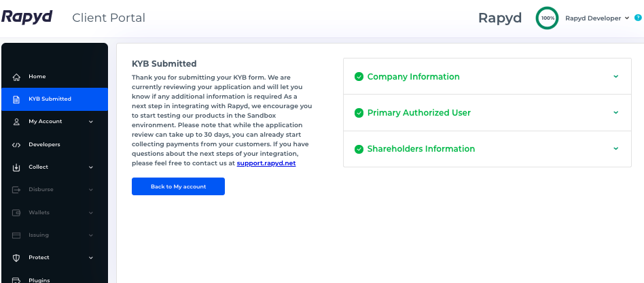Open Wallets menu item

tap(54, 213)
